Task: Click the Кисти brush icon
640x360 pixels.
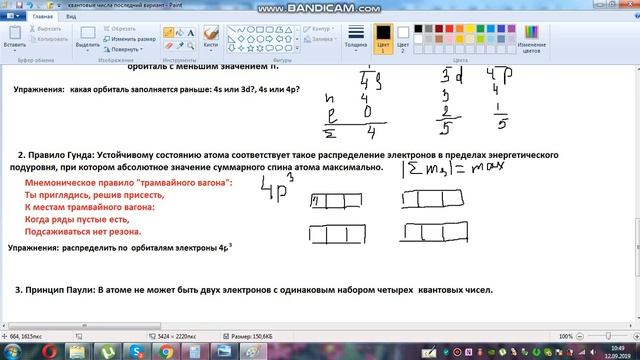Action: tap(211, 33)
